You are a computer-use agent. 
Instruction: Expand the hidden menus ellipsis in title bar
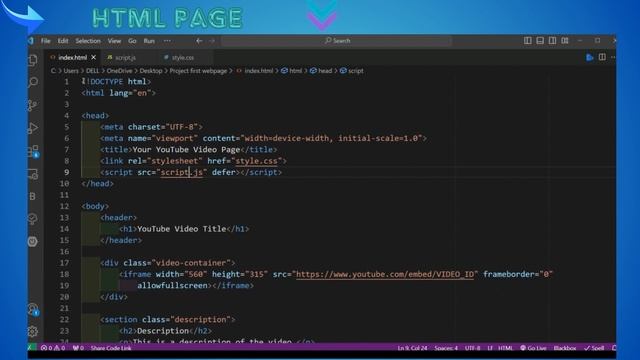point(167,41)
